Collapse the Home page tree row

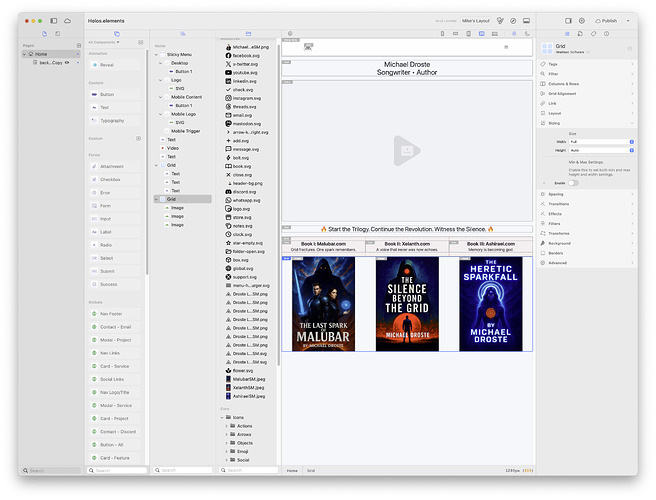click(24, 54)
